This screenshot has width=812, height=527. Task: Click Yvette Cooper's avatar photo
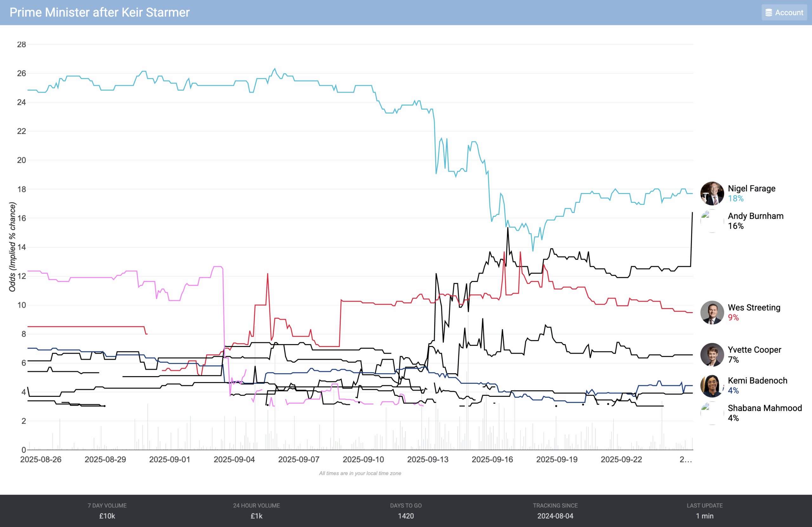tap(712, 355)
